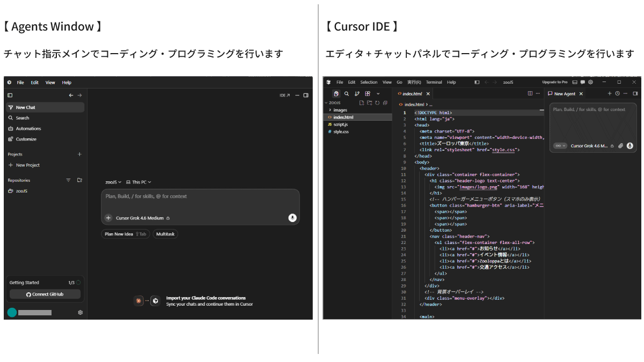Viewport: 644px width, 362px height.
Task: Click the attach paperclip icon in the agent panel
Action: pos(620,146)
